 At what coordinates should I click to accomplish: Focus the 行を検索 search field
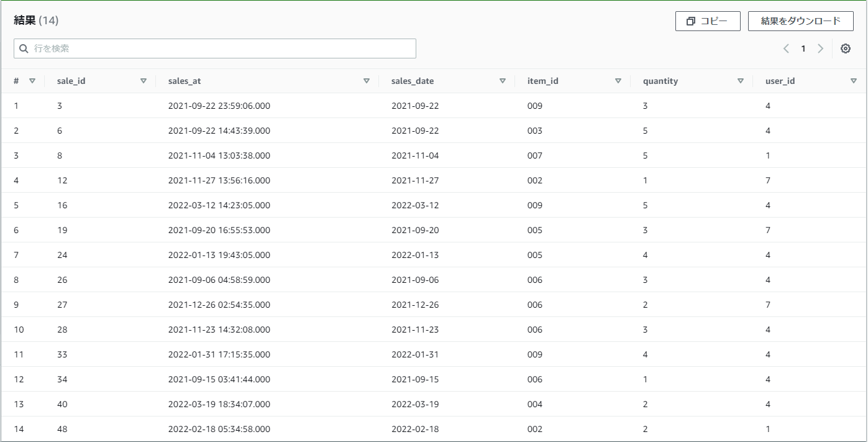(215, 48)
